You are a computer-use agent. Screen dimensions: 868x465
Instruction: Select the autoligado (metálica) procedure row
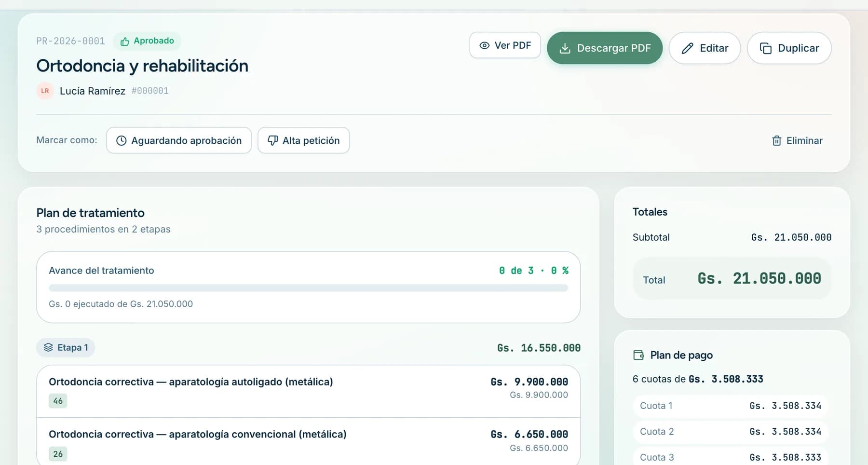point(309,391)
